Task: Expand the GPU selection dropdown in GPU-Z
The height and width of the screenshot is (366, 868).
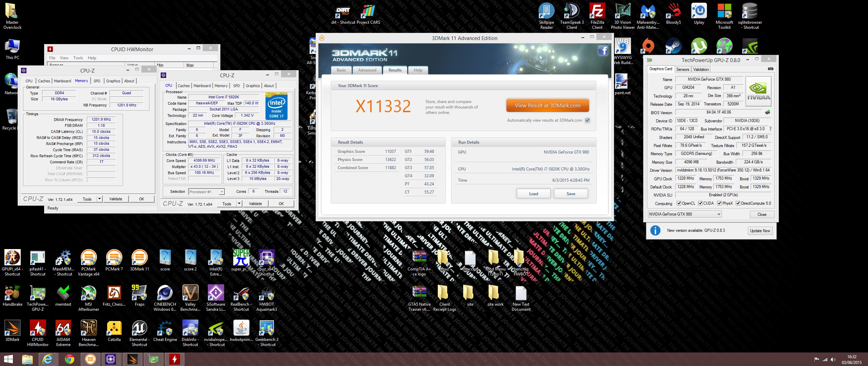Action: (685, 214)
